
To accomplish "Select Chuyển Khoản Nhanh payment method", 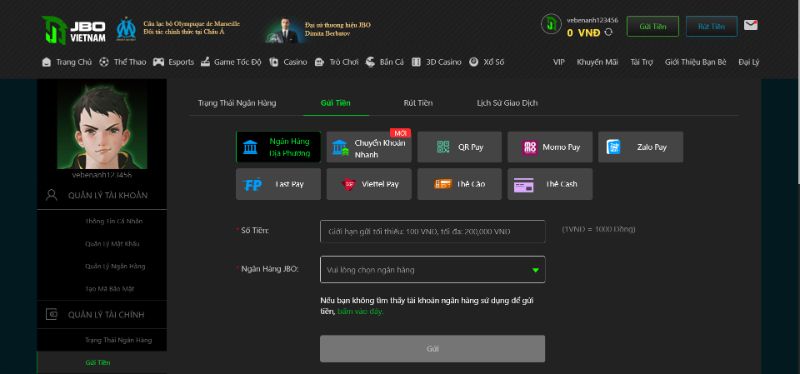I will click(369, 147).
